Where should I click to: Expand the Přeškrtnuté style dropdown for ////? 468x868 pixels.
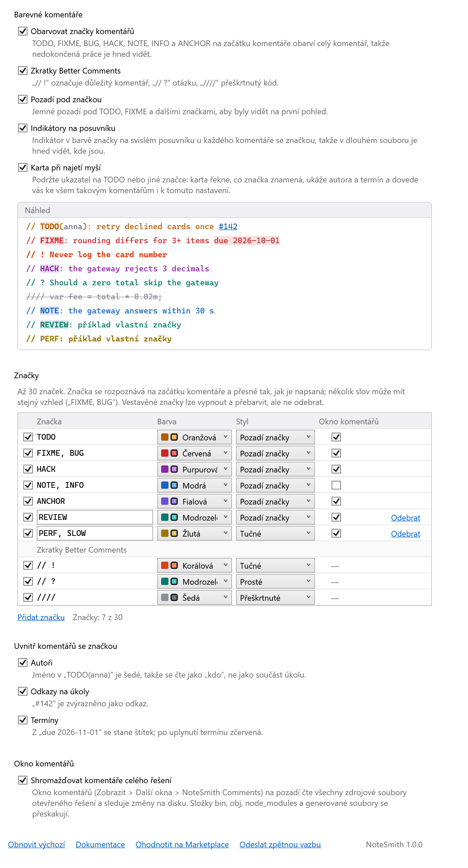coord(275,597)
